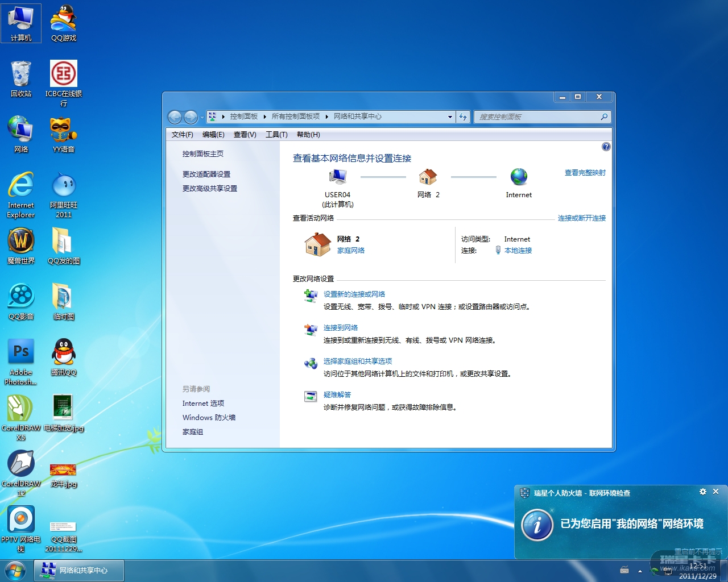Open the Windows Start menu

coord(16,571)
